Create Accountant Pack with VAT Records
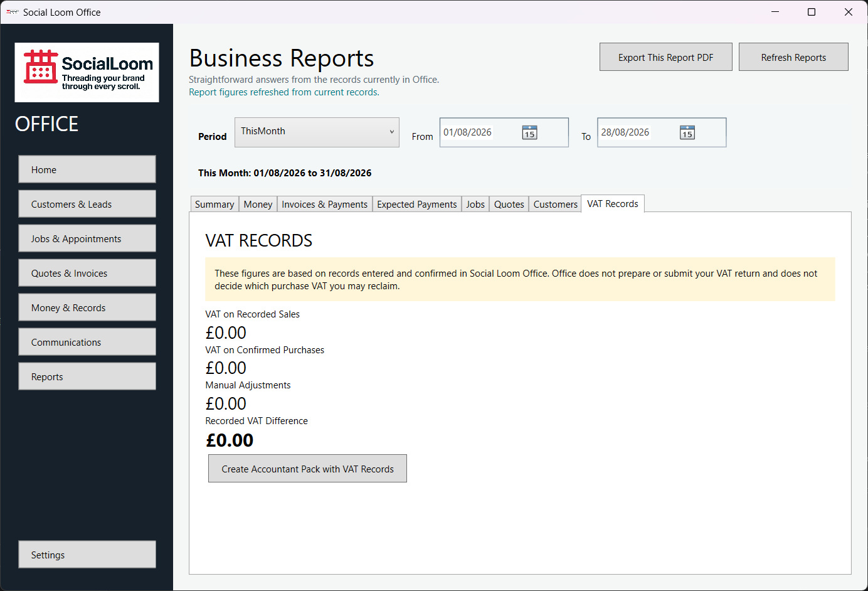868x591 pixels. tap(307, 469)
